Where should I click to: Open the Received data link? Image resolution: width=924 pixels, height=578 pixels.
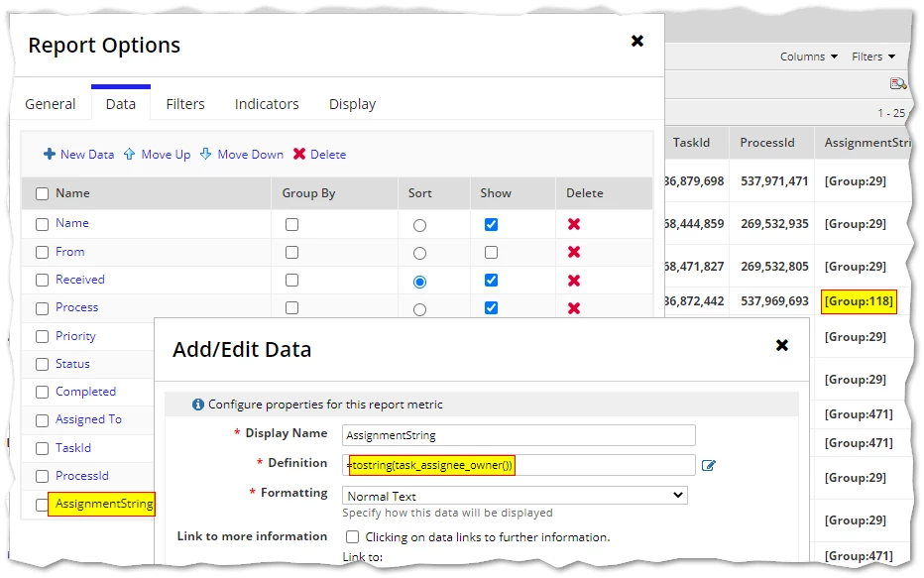80,280
